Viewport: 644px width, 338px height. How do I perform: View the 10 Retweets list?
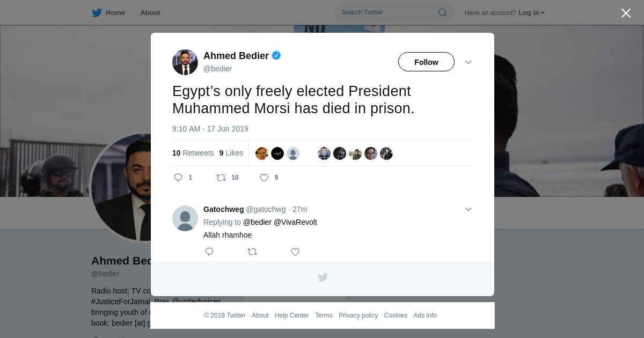[193, 153]
